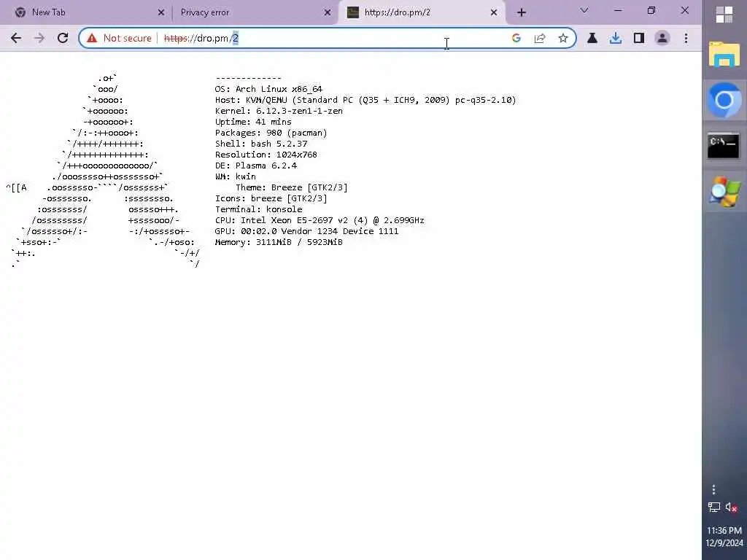Open the Chrome profile menu
Viewport: 747px width, 560px height.
coord(662,38)
